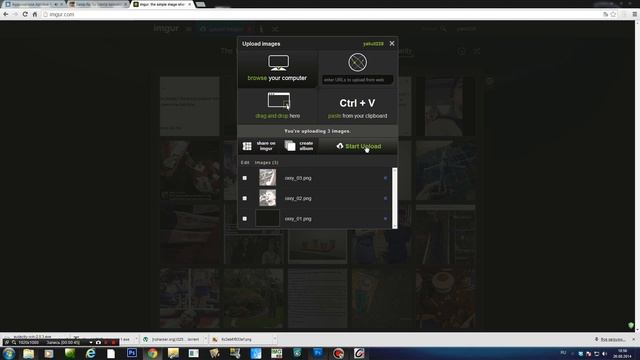
Task: Click the imgur logo in the page header
Action: coord(166,29)
